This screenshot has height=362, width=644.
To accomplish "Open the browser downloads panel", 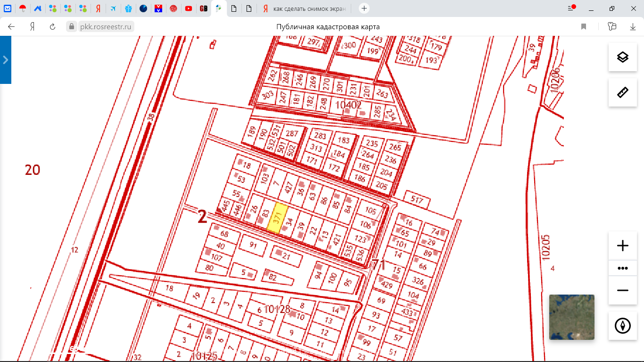I will point(633,27).
